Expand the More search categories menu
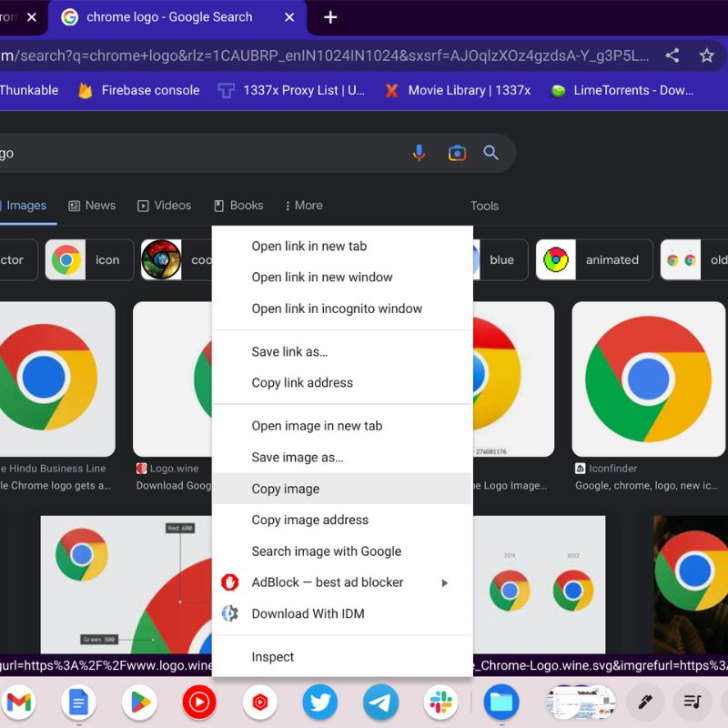The width and height of the screenshot is (728, 728). [303, 206]
